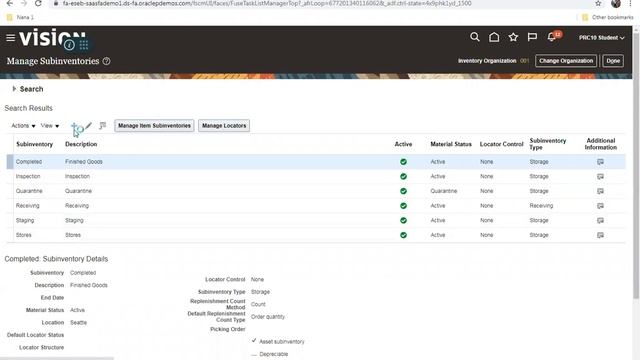Open additional information for Staging row
This screenshot has width=640, height=360.
click(600, 221)
